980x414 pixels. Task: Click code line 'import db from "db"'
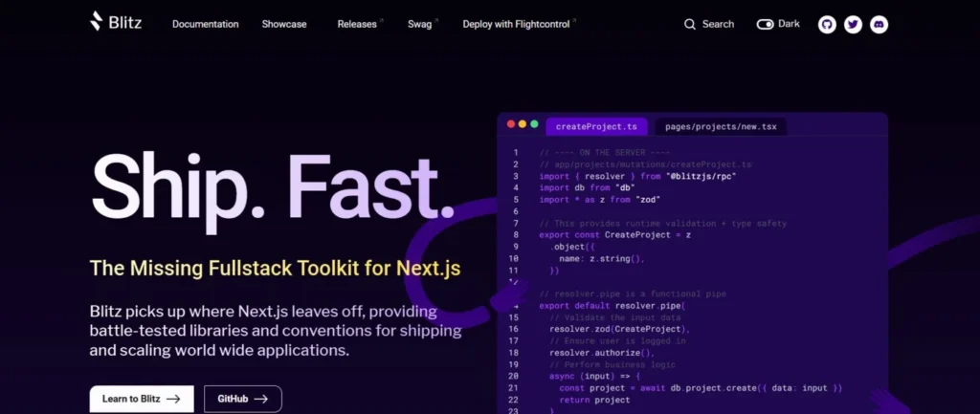coord(587,188)
